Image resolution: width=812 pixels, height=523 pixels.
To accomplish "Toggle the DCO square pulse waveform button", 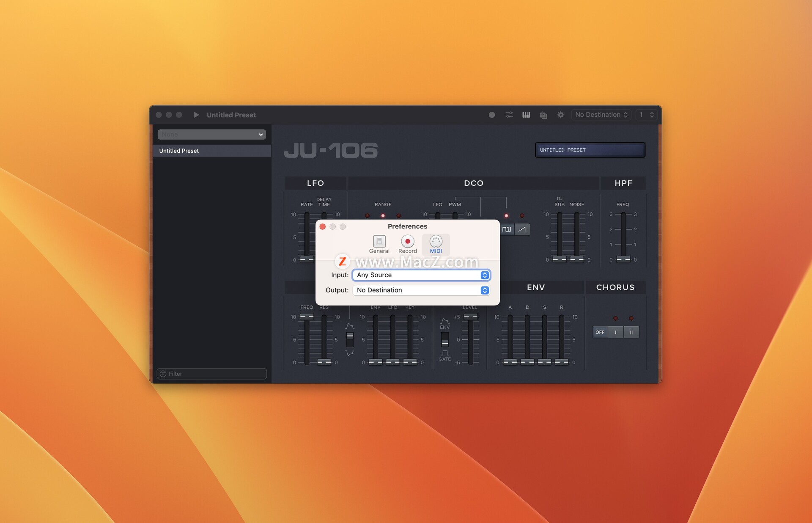I will pos(507,229).
